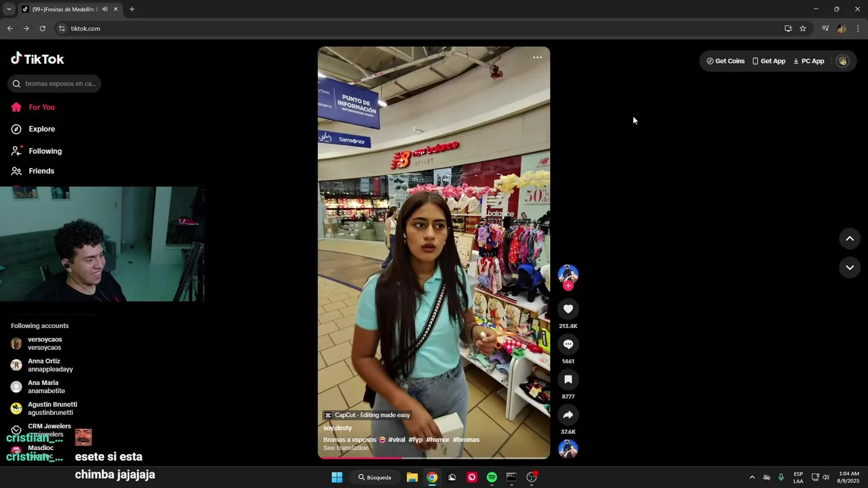868x488 pixels.
Task: Go back with the browser back arrow
Action: pos(9,28)
